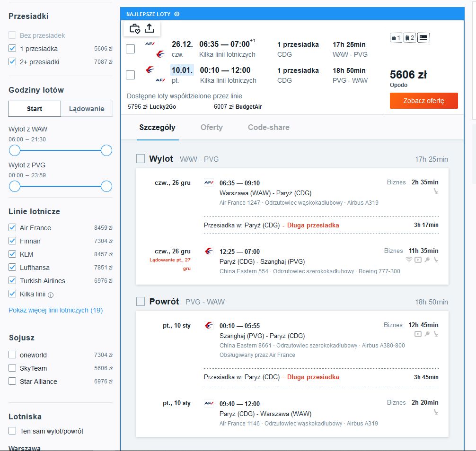Screen dimensions: 476x451
Task: Click the power plug icon on China Eastern 554
Action: [x=427, y=260]
